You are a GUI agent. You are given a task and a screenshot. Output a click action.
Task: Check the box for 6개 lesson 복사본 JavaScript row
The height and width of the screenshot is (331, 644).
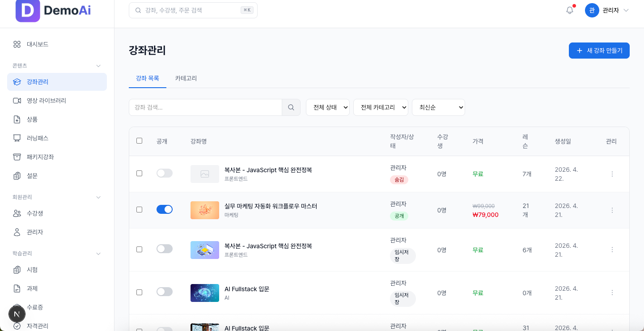(x=139, y=249)
